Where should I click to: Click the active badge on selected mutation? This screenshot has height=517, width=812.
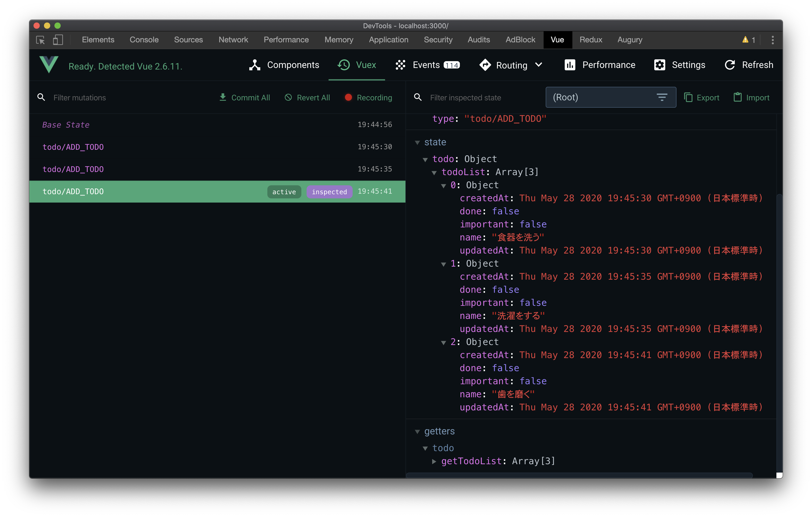(284, 192)
